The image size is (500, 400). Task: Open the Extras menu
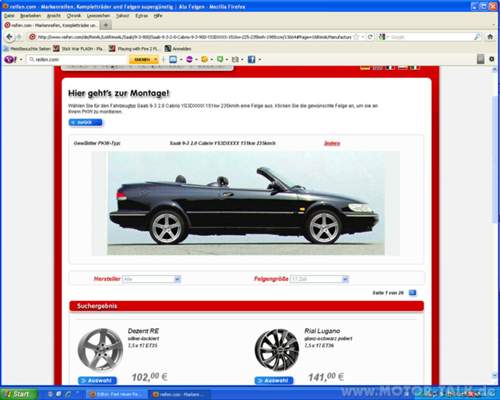(x=141, y=16)
